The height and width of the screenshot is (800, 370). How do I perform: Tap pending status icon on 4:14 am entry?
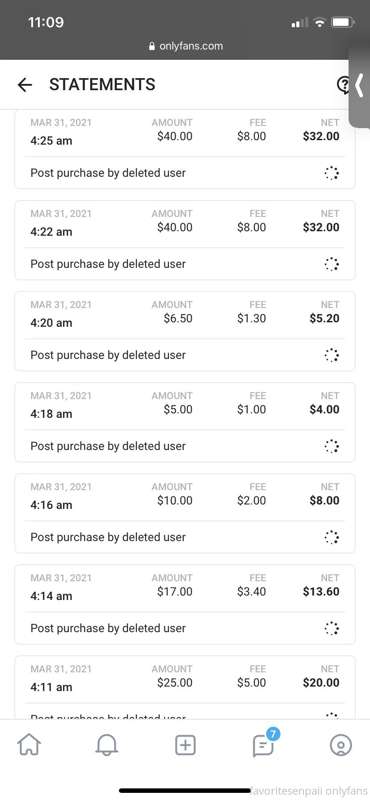(332, 628)
